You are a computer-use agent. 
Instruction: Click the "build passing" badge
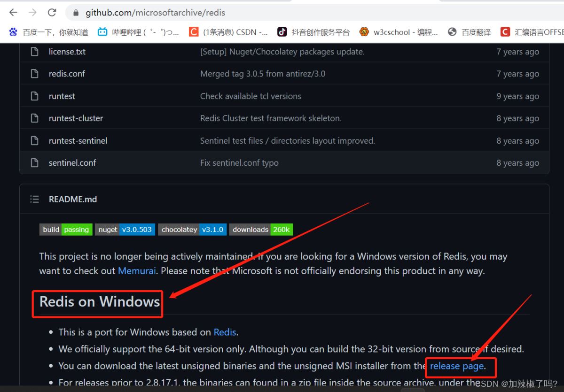(x=66, y=230)
